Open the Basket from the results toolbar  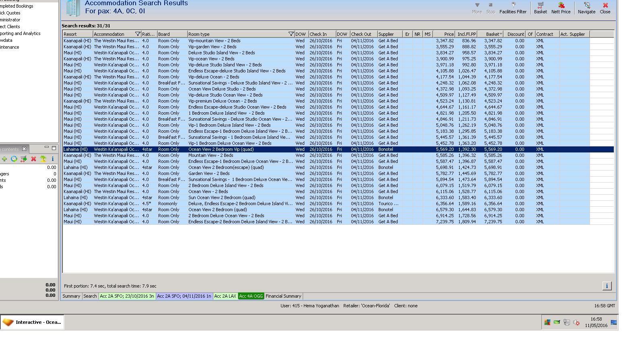[540, 8]
